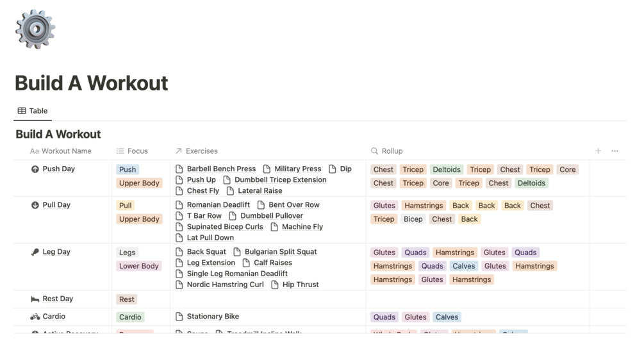Click the Build A Workout page title

91,83
